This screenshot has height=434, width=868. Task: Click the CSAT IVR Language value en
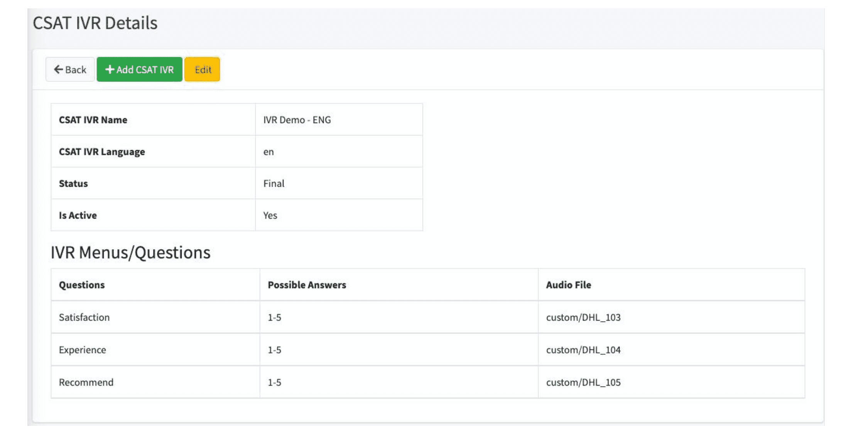pyautogui.click(x=269, y=152)
